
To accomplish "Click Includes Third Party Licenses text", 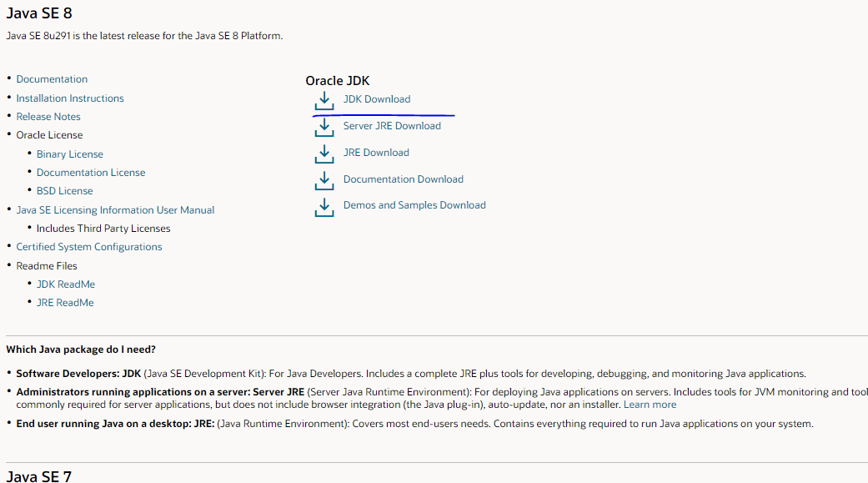I will click(x=103, y=229).
